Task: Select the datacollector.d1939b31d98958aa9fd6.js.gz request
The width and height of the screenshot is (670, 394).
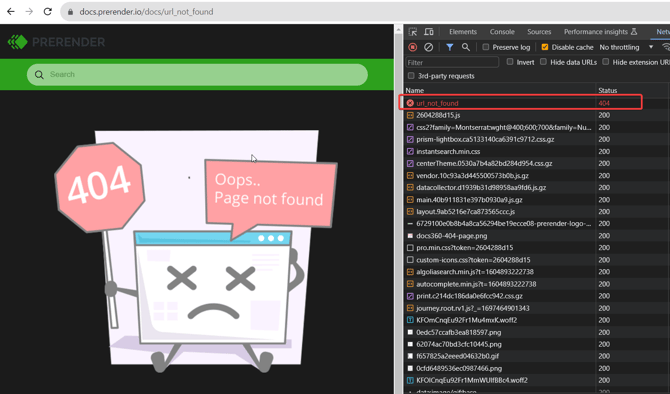Action: point(481,188)
